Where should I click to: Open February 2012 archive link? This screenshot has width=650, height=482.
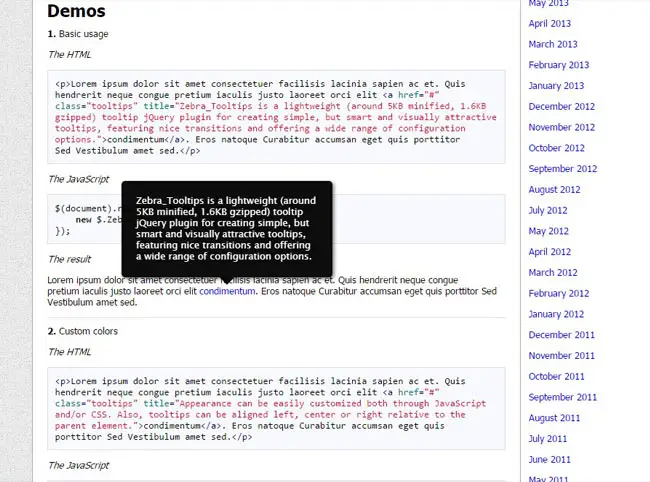559,293
